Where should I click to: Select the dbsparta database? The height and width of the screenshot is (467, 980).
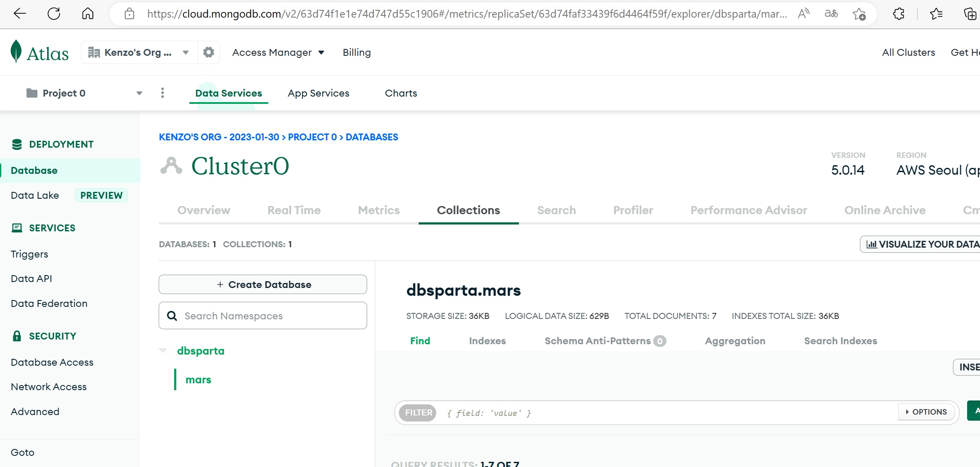[x=201, y=351]
